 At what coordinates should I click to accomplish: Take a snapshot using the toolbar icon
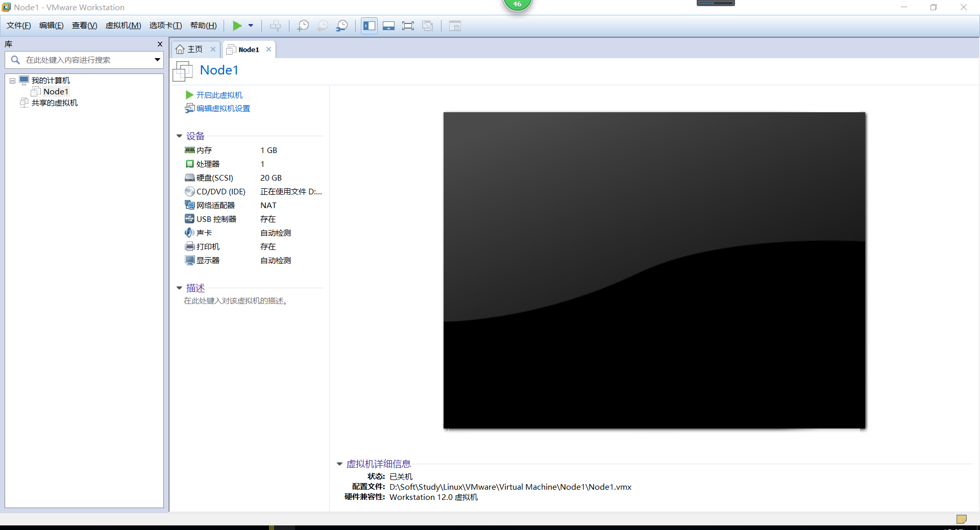click(x=303, y=26)
